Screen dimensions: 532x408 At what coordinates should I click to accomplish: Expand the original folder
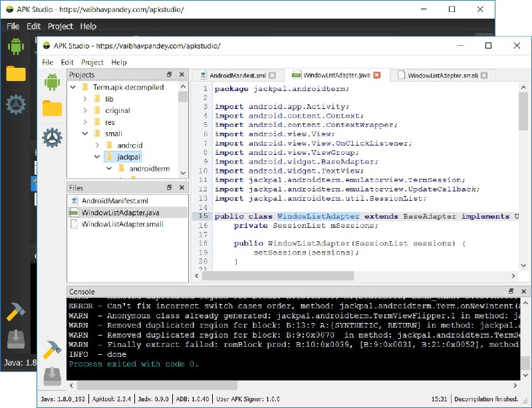[85, 110]
